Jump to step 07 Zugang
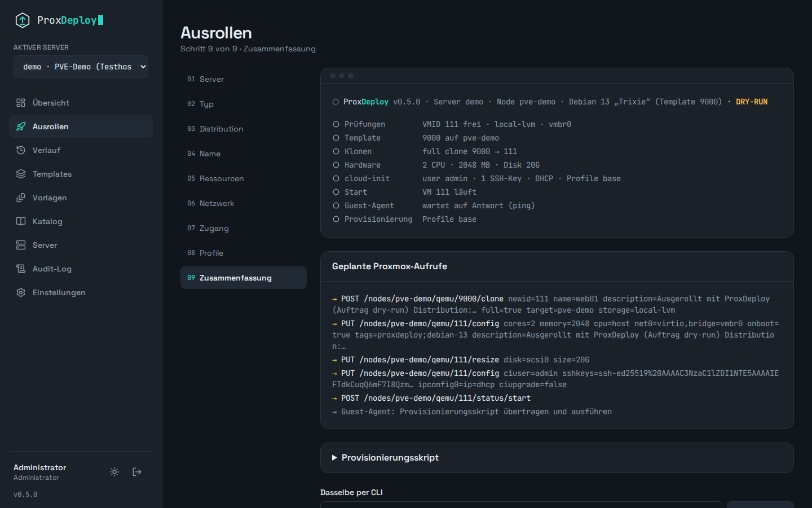Image resolution: width=812 pixels, height=508 pixels. tap(244, 228)
